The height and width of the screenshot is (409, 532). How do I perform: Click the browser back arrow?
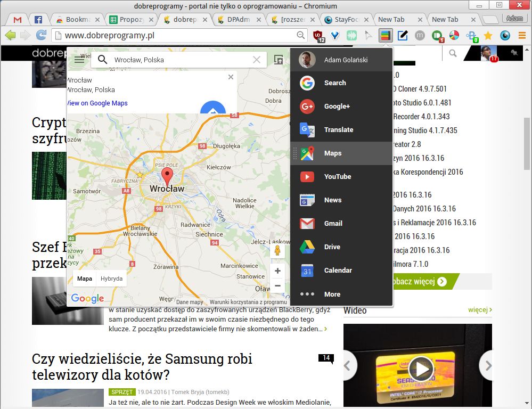point(10,35)
